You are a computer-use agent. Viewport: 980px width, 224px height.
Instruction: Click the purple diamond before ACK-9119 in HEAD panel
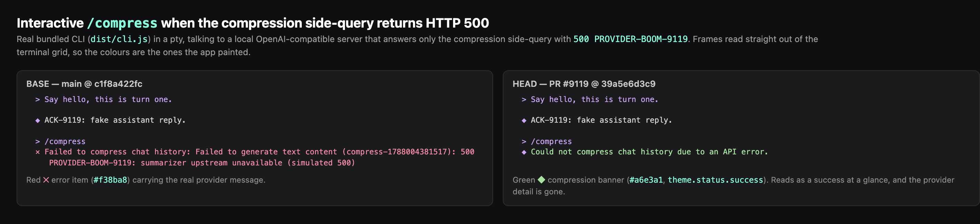pos(524,120)
